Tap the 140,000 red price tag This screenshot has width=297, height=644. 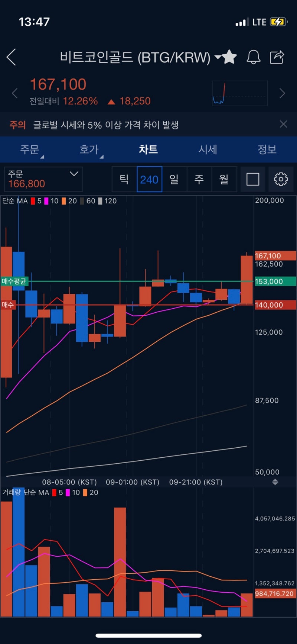point(275,305)
